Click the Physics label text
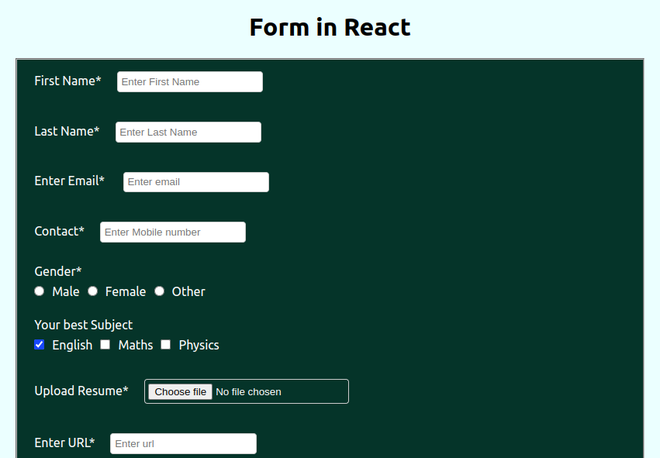This screenshot has width=660, height=458. pyautogui.click(x=199, y=345)
